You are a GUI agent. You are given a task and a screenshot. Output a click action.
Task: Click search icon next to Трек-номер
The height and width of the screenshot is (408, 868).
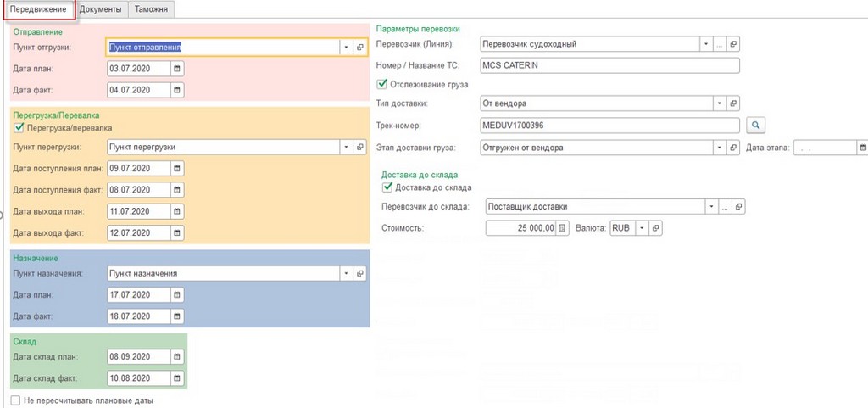pos(756,126)
